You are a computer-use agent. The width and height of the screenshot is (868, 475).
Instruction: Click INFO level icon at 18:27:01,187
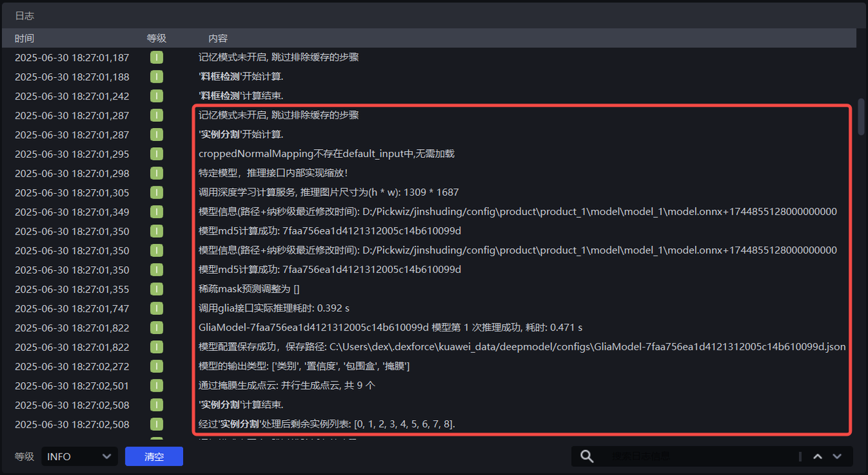pyautogui.click(x=157, y=58)
